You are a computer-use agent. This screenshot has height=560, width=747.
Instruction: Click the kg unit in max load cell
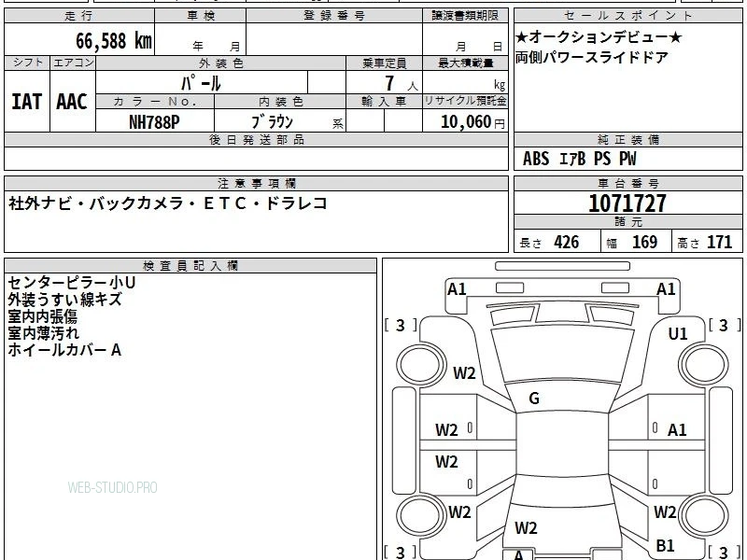pyautogui.click(x=500, y=85)
